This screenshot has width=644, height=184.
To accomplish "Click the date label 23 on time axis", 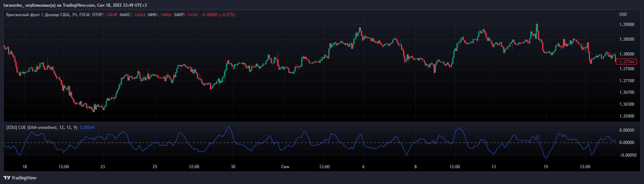I will point(103,167).
